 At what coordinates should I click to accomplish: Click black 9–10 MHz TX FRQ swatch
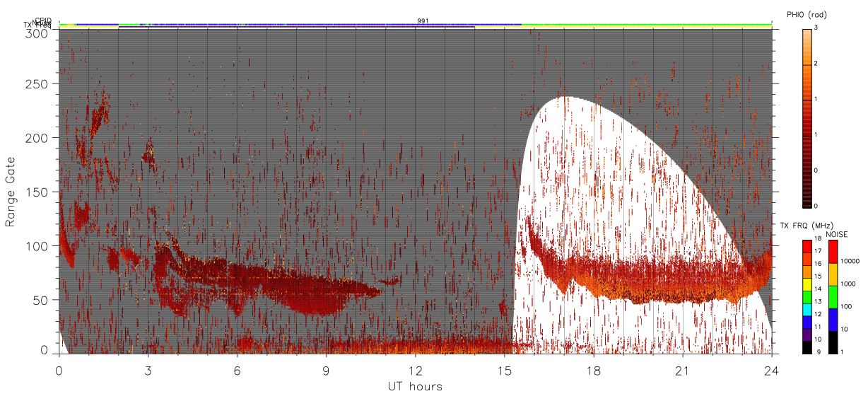point(807,347)
